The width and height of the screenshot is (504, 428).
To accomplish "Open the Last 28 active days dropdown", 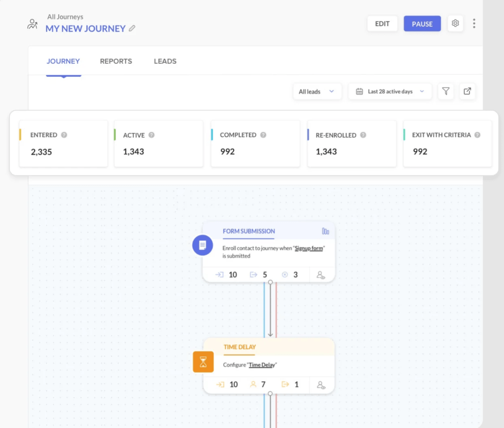I will tap(390, 91).
